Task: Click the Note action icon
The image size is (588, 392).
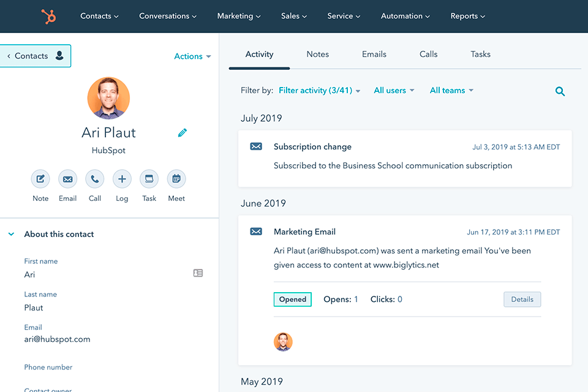Action: coord(40,179)
